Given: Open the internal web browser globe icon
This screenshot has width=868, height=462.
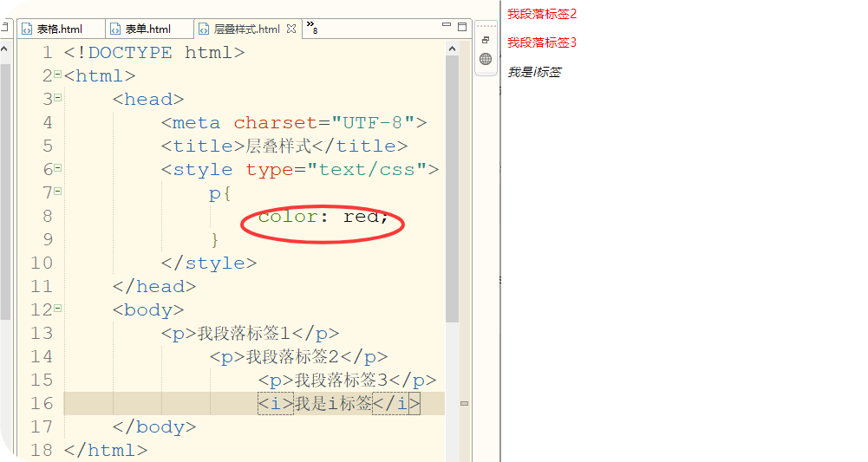Looking at the screenshot, I should pyautogui.click(x=486, y=59).
